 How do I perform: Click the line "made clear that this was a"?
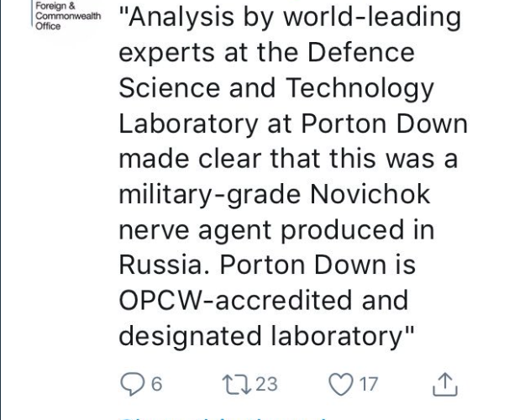click(287, 158)
